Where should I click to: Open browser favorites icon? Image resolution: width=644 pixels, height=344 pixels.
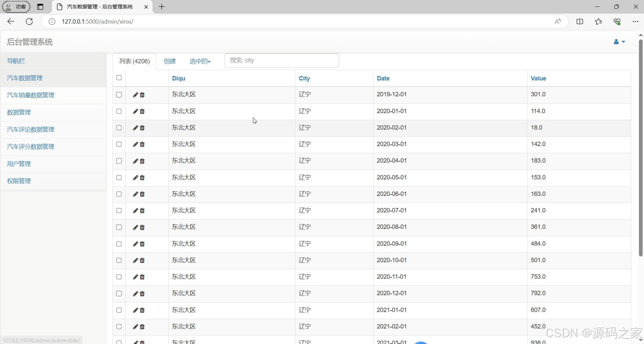click(598, 21)
